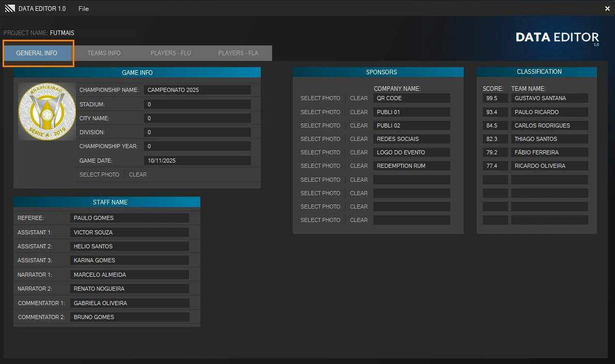The image size is (615, 364).
Task: Select photo for QR CODE sponsor
Action: pos(320,98)
